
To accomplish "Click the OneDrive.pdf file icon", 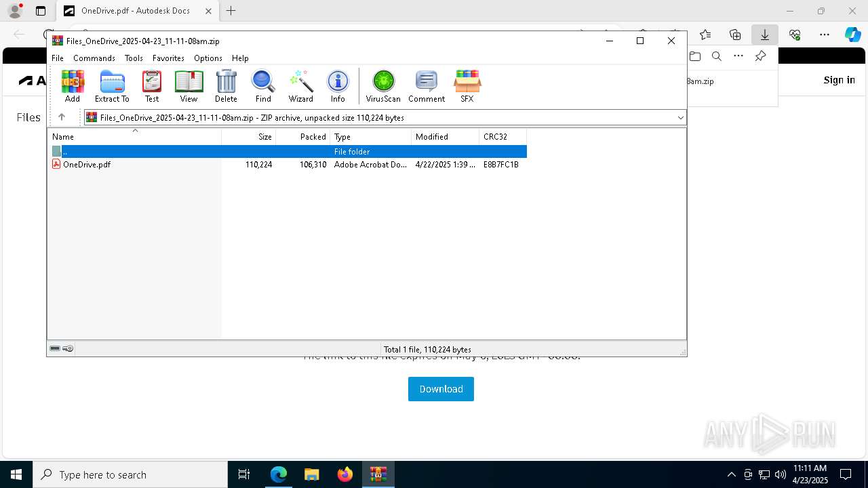I will (57, 164).
